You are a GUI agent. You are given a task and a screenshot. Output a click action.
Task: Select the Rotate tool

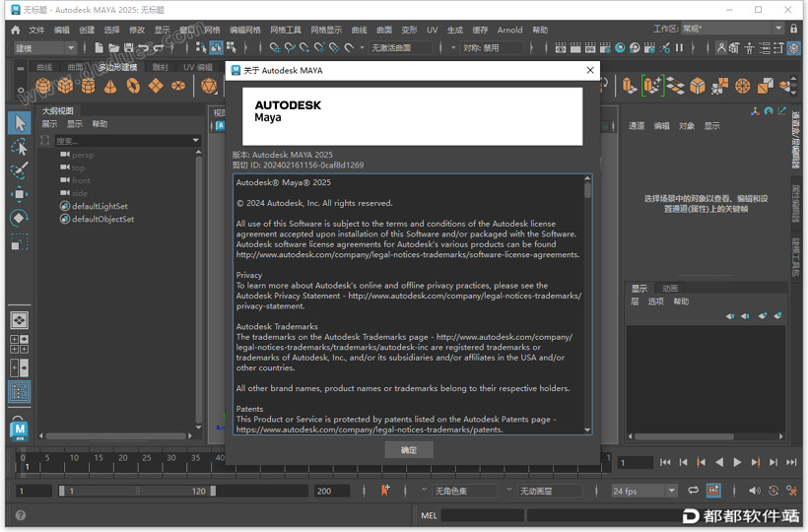[20, 218]
